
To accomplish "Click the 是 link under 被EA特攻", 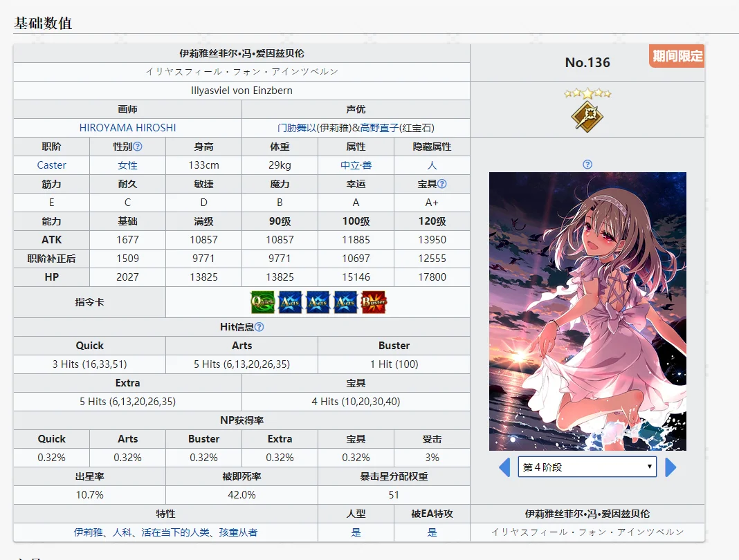I will [x=432, y=532].
